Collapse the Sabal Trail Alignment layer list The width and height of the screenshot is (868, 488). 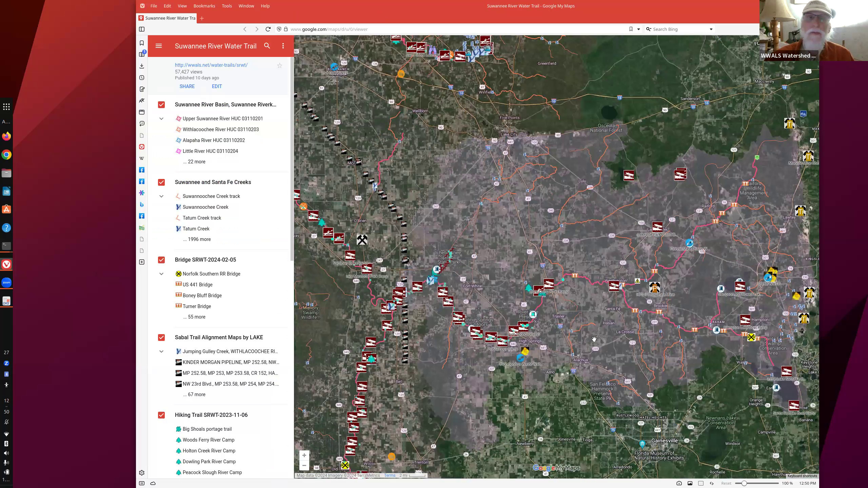tap(161, 351)
